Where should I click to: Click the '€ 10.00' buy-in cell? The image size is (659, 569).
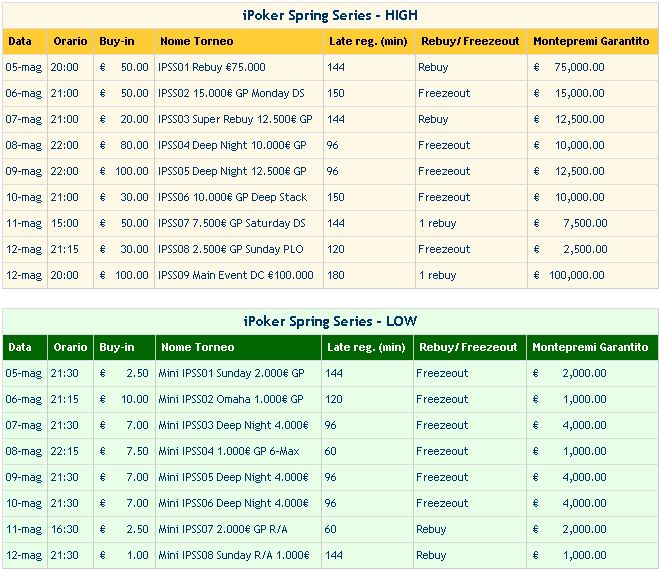pos(124,399)
